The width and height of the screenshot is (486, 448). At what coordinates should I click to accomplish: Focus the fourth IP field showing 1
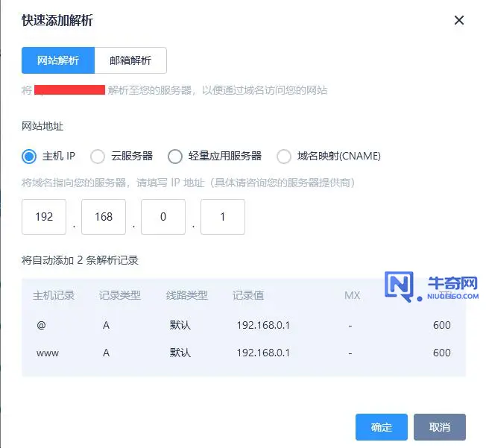click(x=223, y=217)
